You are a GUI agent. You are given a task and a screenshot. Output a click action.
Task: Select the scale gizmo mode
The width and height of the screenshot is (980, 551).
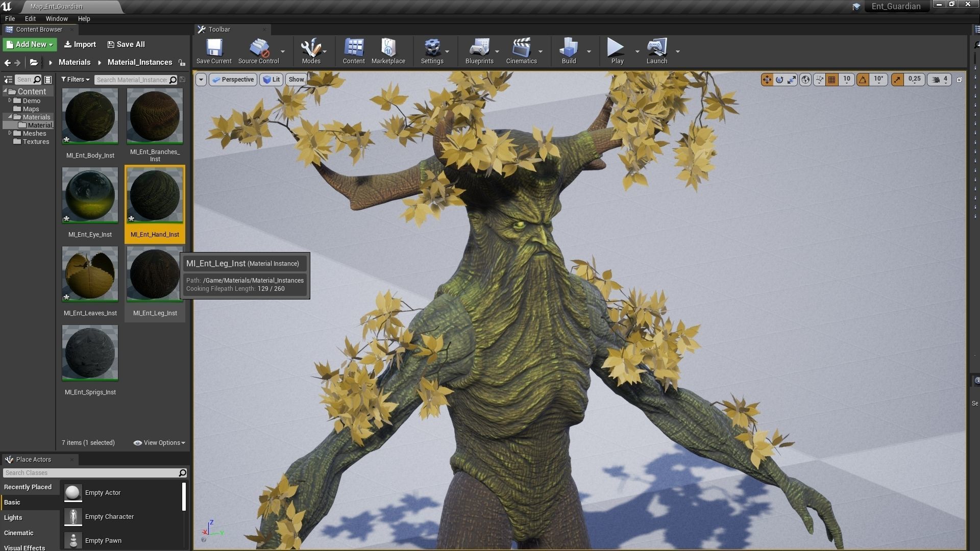point(792,80)
